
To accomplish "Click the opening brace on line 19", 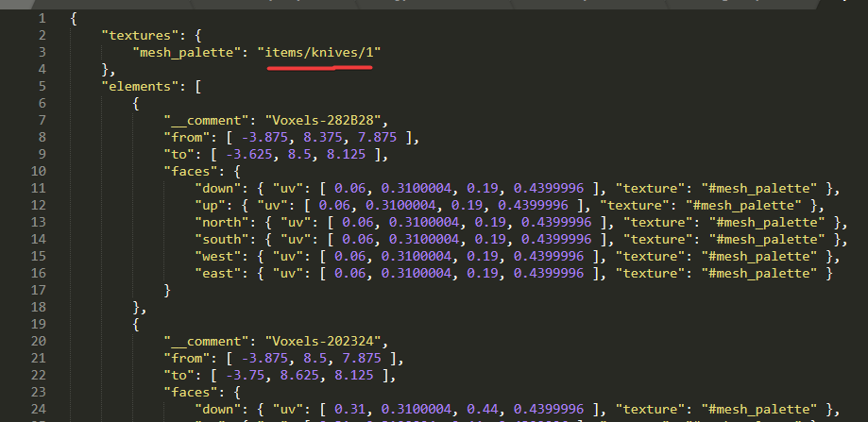I will pyautogui.click(x=136, y=324).
